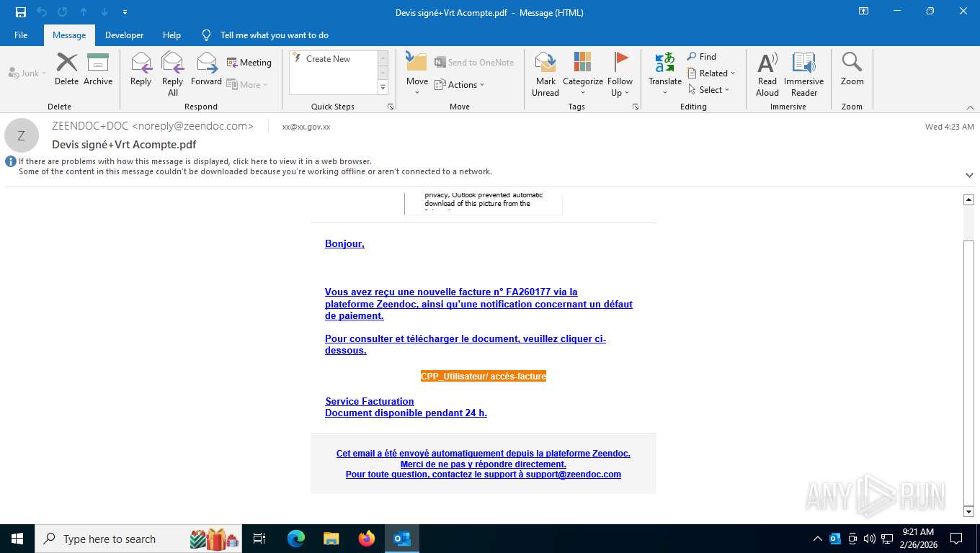Respond with a Meeting

[249, 63]
